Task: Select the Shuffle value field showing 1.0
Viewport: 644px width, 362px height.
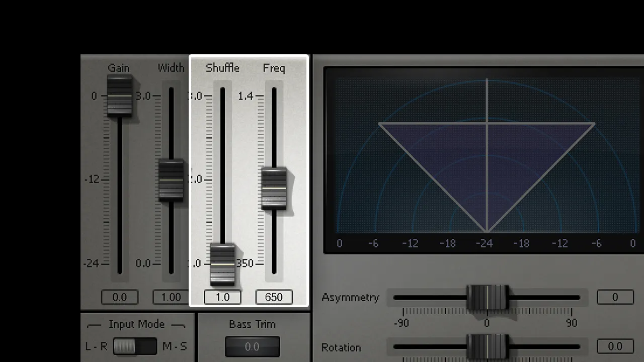Action: pos(222,297)
